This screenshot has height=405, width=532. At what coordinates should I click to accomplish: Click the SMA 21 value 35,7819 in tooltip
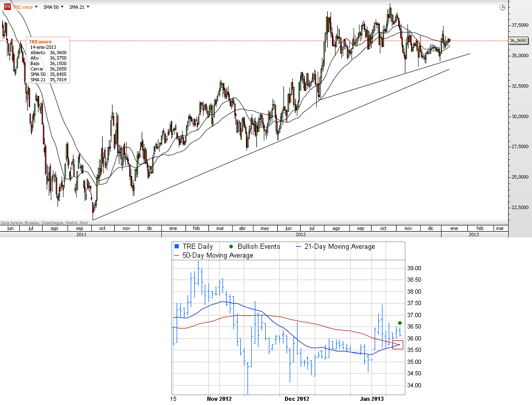click(x=58, y=80)
